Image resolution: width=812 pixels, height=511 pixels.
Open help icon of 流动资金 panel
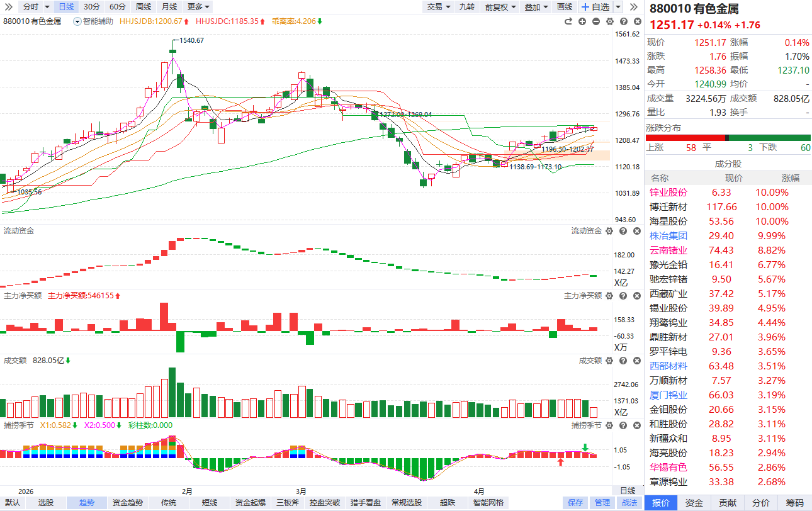coord(623,231)
